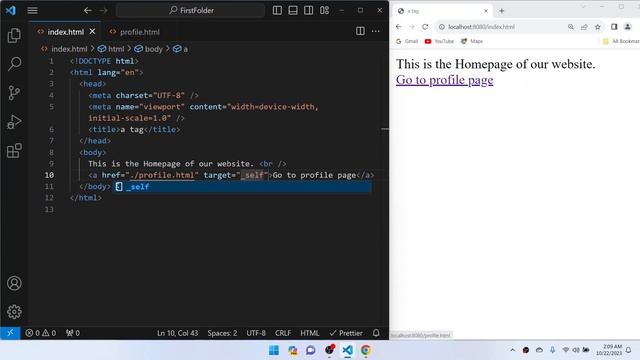Bookmark this page with the star icon

click(x=598, y=27)
